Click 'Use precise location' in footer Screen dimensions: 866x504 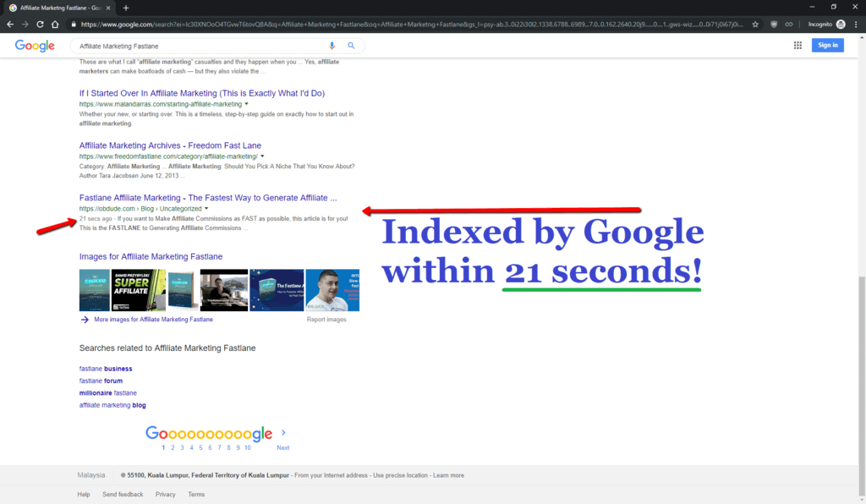400,475
